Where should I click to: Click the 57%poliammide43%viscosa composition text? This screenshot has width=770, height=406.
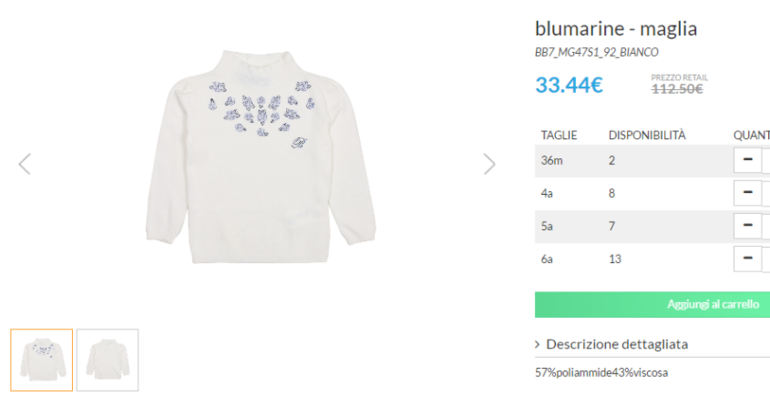601,373
